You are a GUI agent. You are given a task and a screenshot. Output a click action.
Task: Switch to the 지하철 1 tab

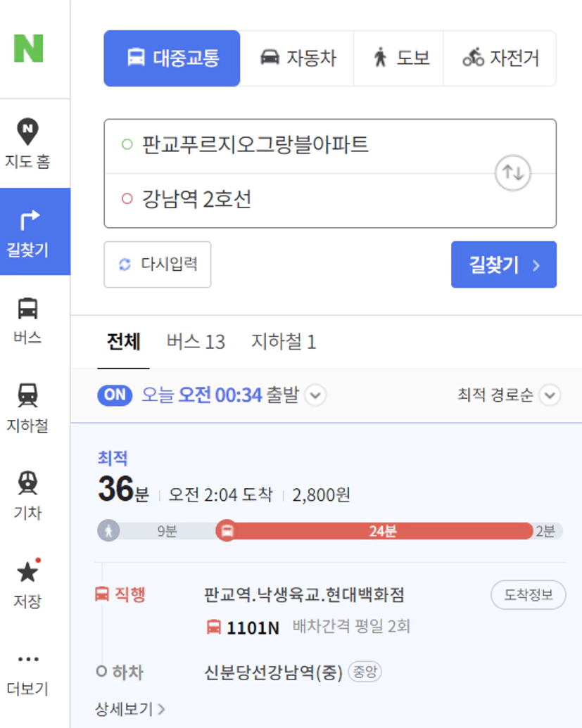pos(284,343)
